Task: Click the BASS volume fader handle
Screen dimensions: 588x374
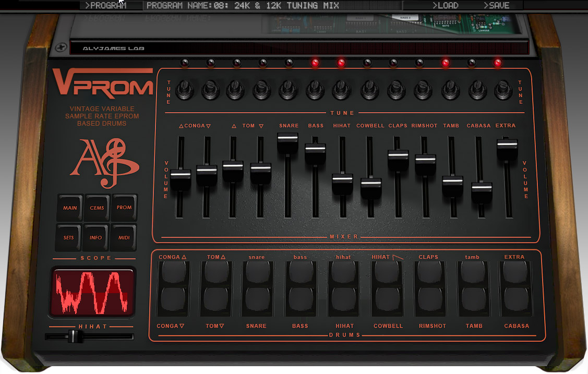Action: pos(315,150)
